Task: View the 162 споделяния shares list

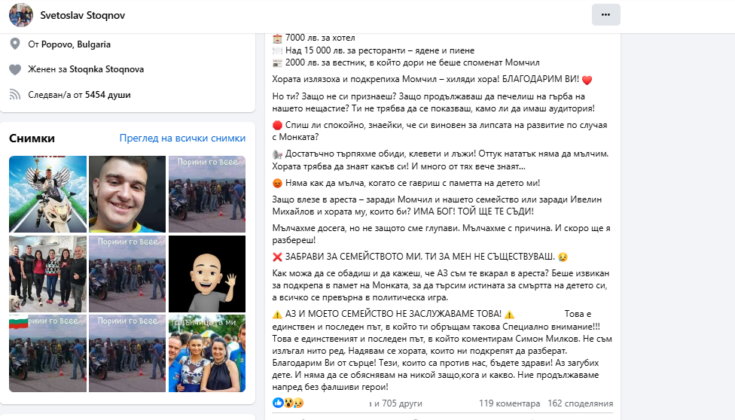Action: click(580, 403)
